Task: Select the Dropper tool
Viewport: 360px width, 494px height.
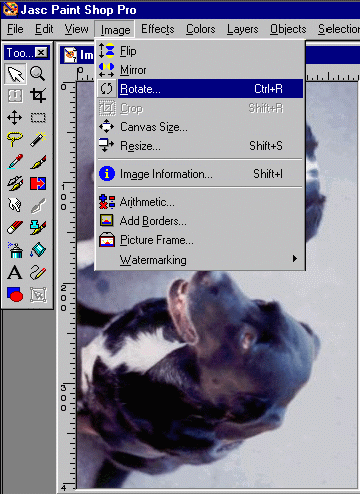Action: 15,162
